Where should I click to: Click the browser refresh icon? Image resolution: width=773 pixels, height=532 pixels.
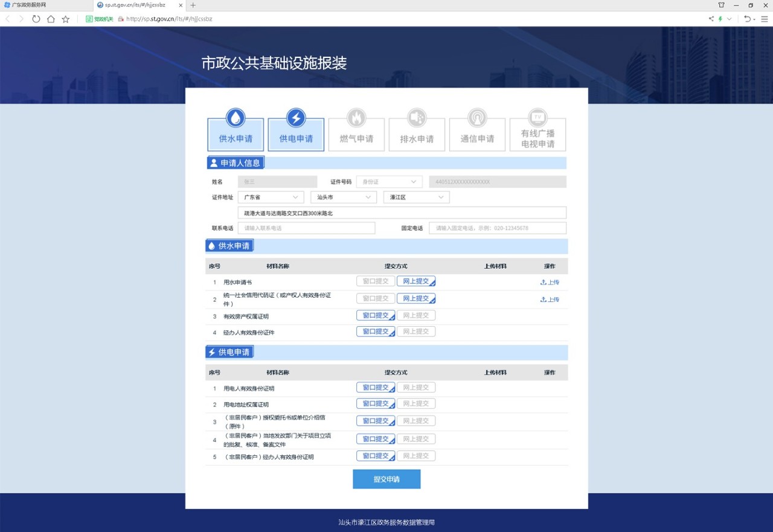point(36,19)
